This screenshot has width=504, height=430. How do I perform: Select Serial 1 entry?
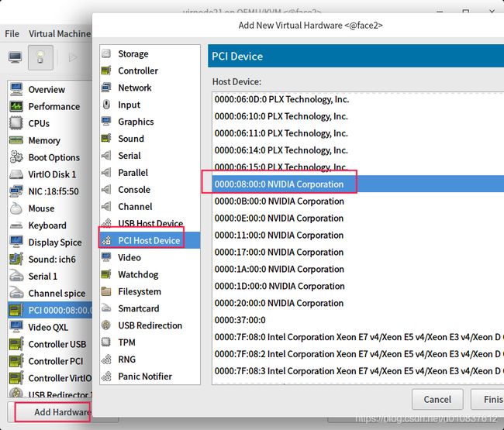(x=50, y=276)
